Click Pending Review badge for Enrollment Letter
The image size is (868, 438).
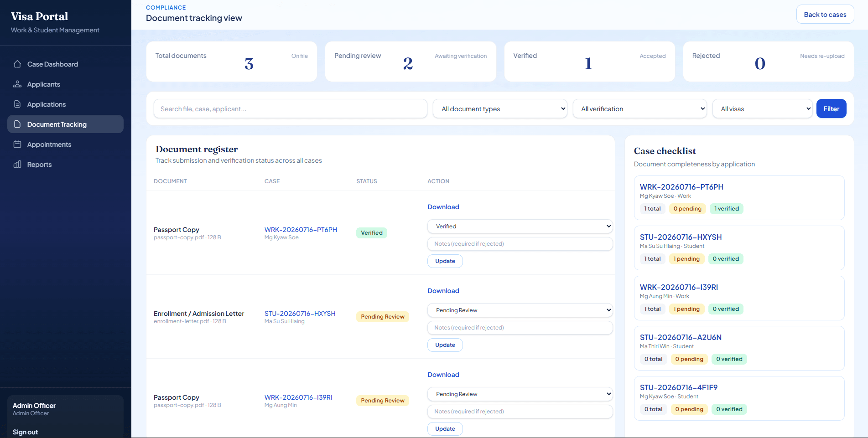383,317
